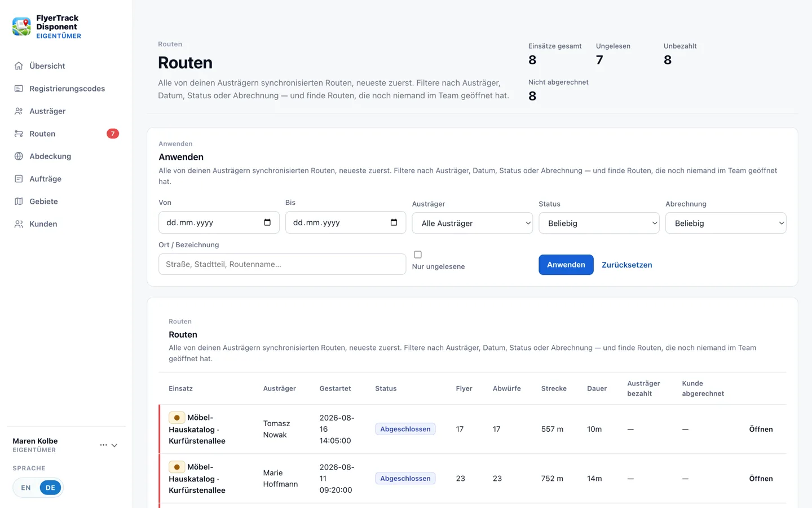
Task: Click the Maren Kolbe user name
Action: pyautogui.click(x=35, y=441)
